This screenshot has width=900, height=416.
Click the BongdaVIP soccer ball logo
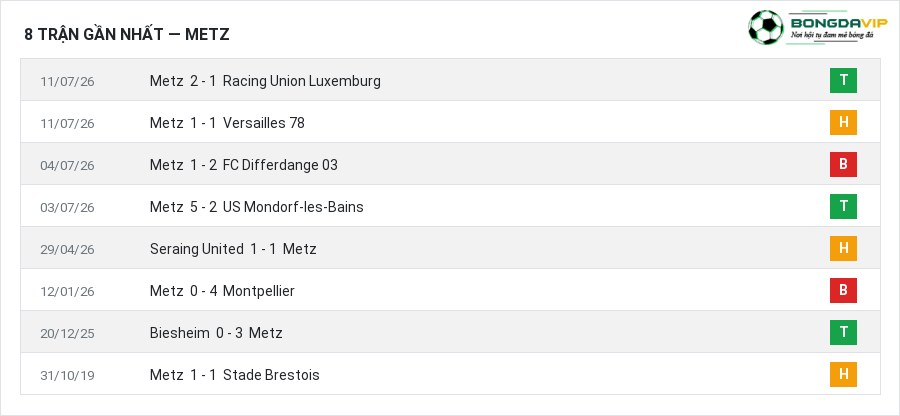point(766,28)
